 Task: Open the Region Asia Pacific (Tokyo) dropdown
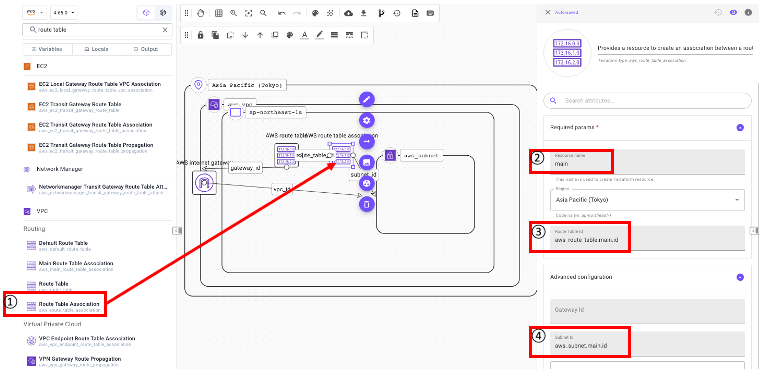tap(647, 200)
